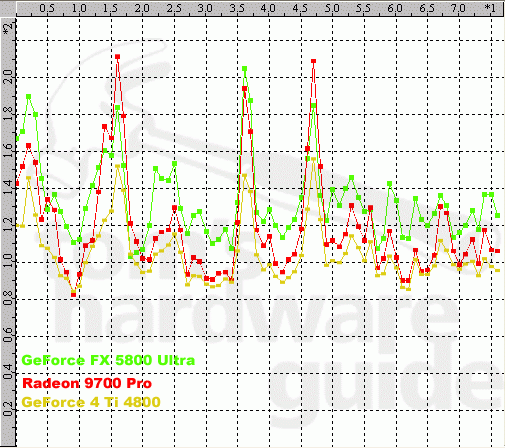The height and width of the screenshot is (448, 505).
Task: Click the 0.5 mark on the top ruler
Action: pyautogui.click(x=47, y=8)
